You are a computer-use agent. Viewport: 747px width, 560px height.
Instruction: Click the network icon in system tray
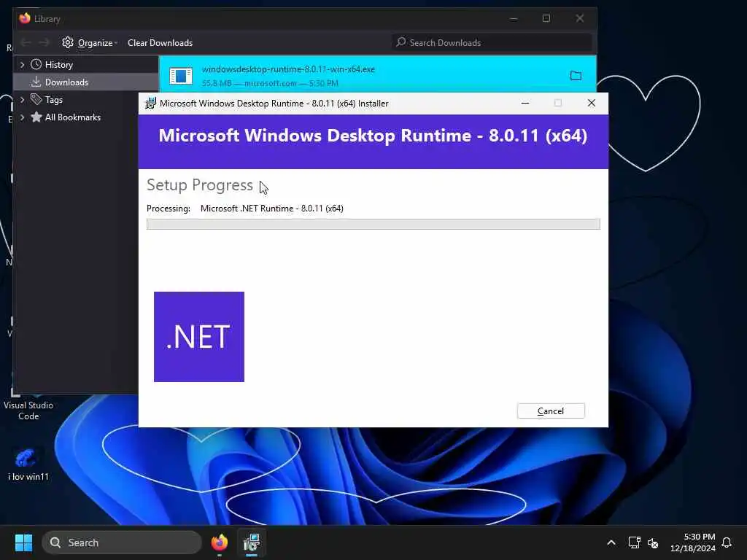tap(634, 542)
